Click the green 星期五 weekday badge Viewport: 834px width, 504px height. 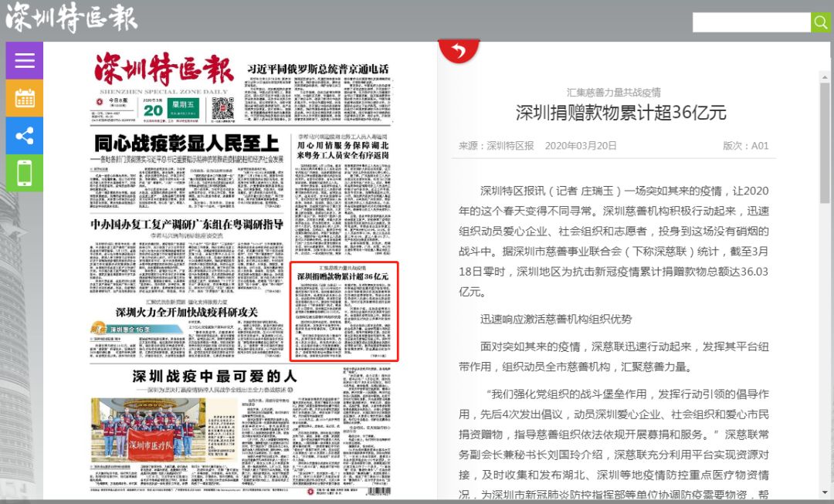[x=184, y=108]
